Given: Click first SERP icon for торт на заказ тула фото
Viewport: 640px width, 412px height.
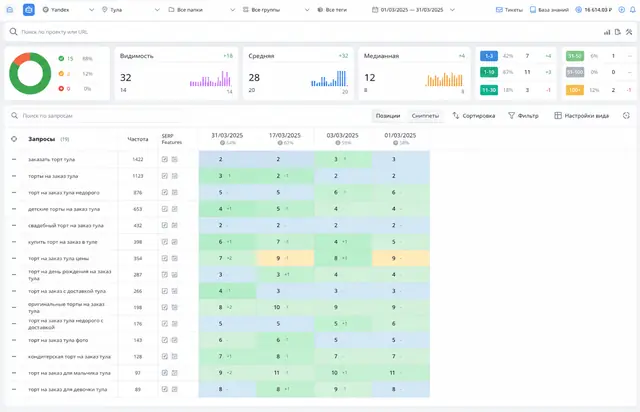Looking at the screenshot, I should [x=165, y=340].
